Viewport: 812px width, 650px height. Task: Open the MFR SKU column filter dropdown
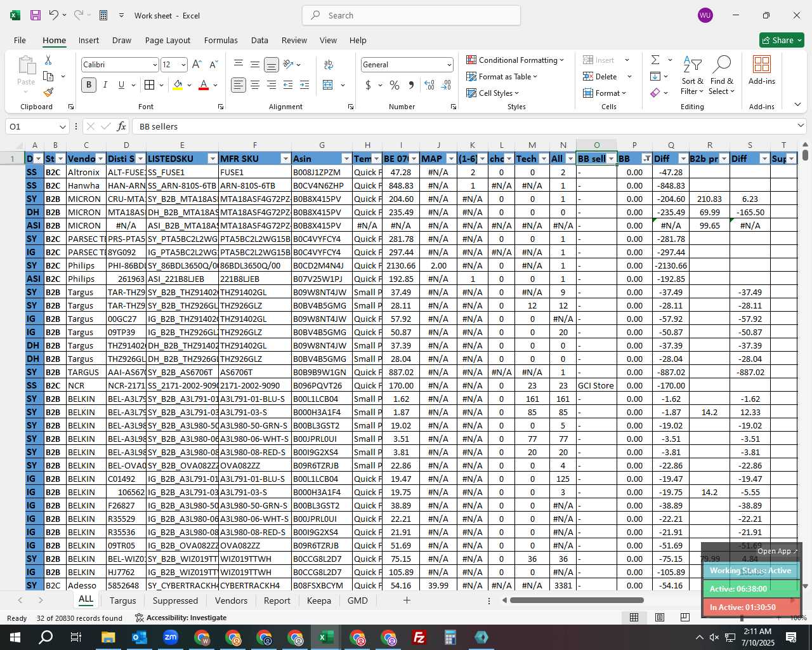tap(285, 159)
